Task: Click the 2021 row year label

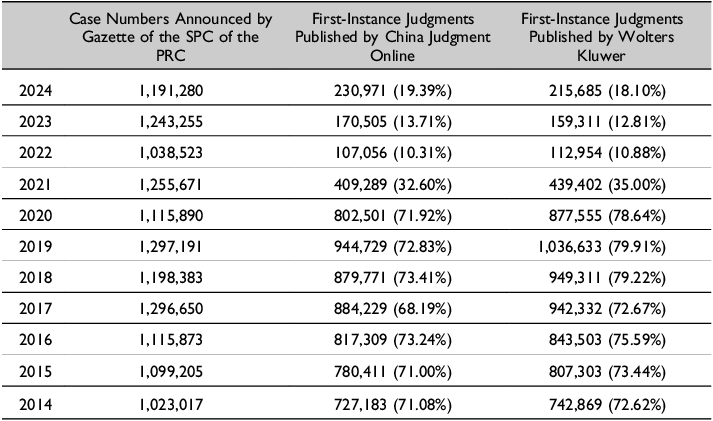Action: coord(36,182)
